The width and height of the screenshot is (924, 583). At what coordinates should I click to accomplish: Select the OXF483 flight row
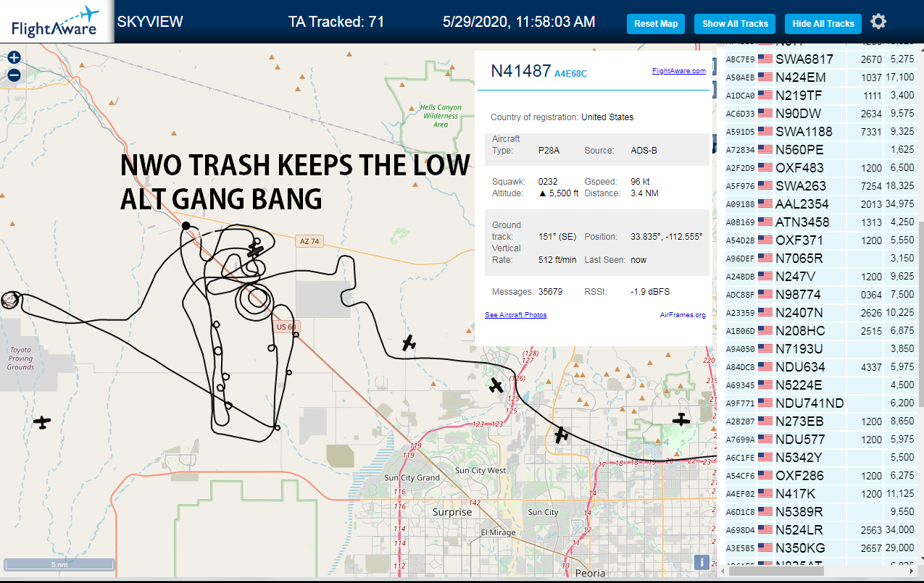821,168
